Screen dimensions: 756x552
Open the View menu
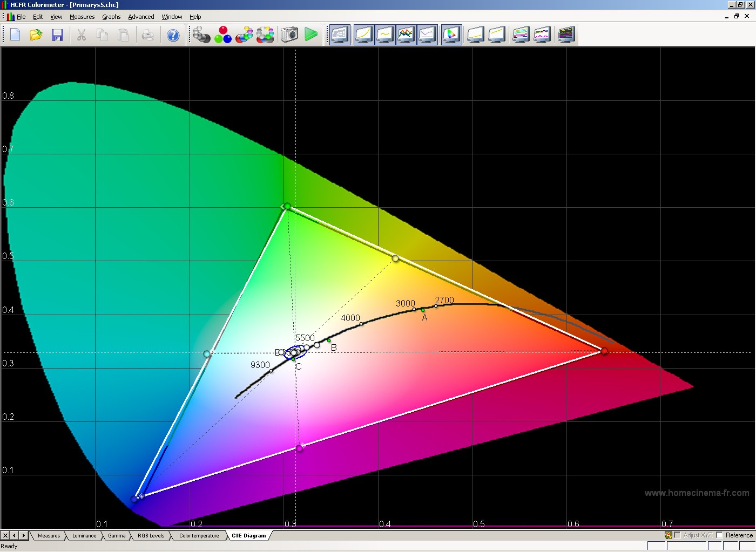point(56,17)
